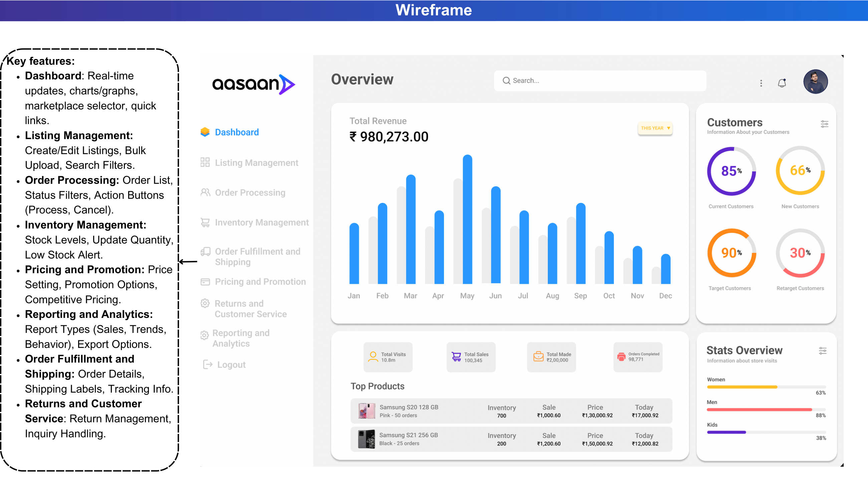Open Pricing and Promotion section

pyautogui.click(x=260, y=282)
